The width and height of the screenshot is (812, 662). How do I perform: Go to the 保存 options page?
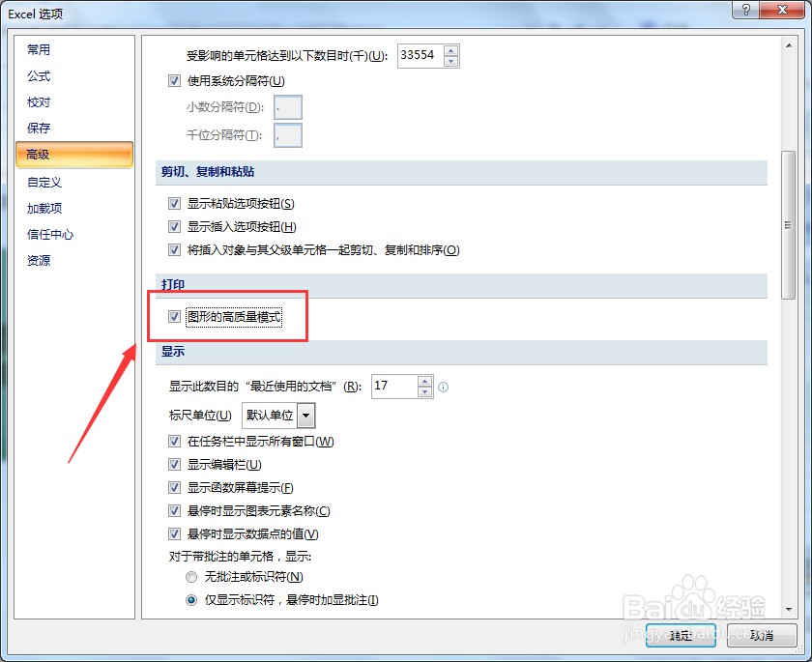click(x=39, y=128)
